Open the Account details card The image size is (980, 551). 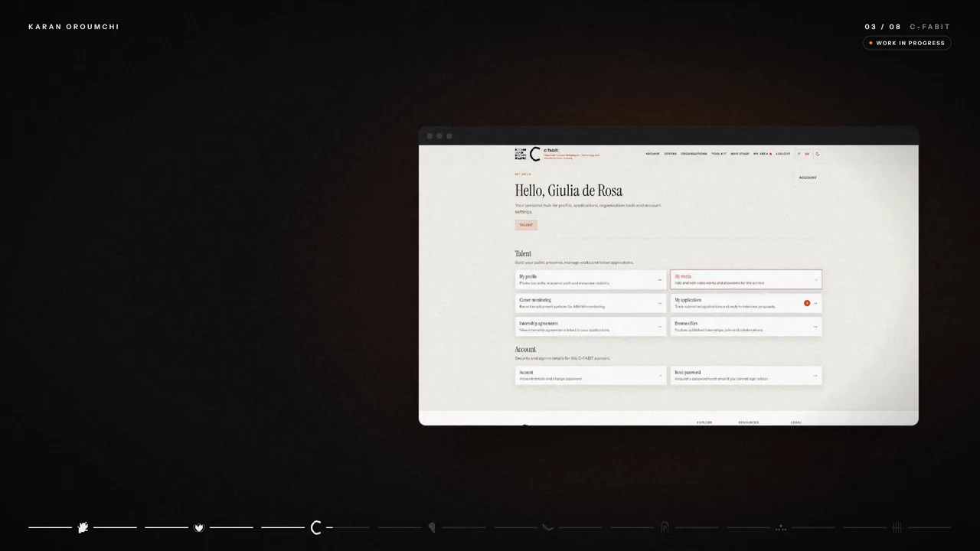(x=590, y=375)
